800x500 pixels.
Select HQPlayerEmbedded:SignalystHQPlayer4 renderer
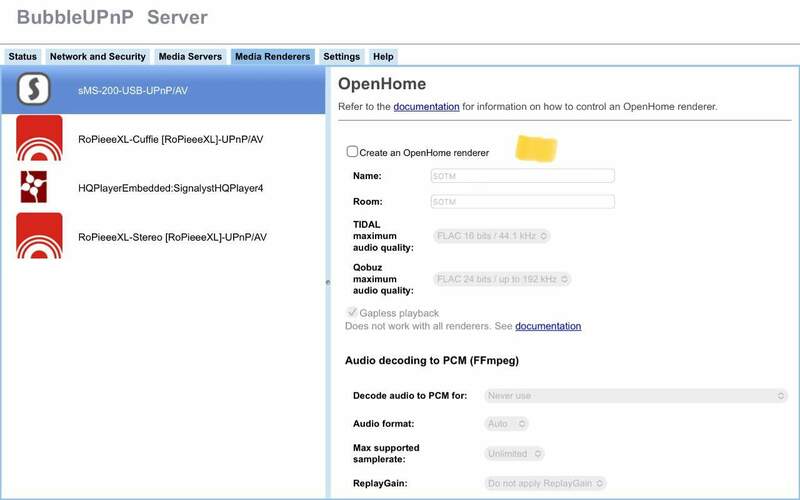click(163, 188)
